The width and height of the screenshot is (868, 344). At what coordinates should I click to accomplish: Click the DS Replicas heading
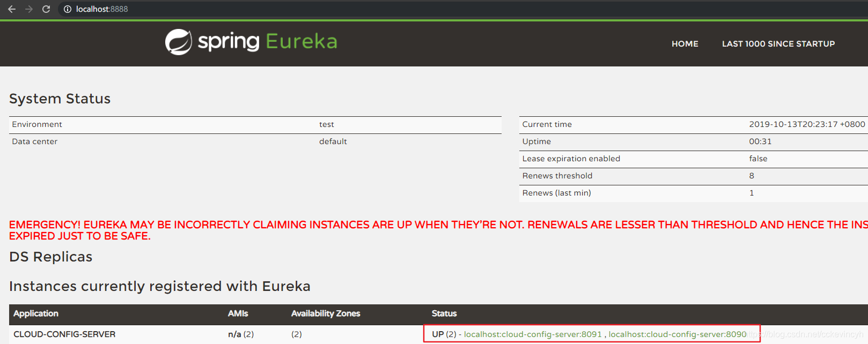coord(51,257)
